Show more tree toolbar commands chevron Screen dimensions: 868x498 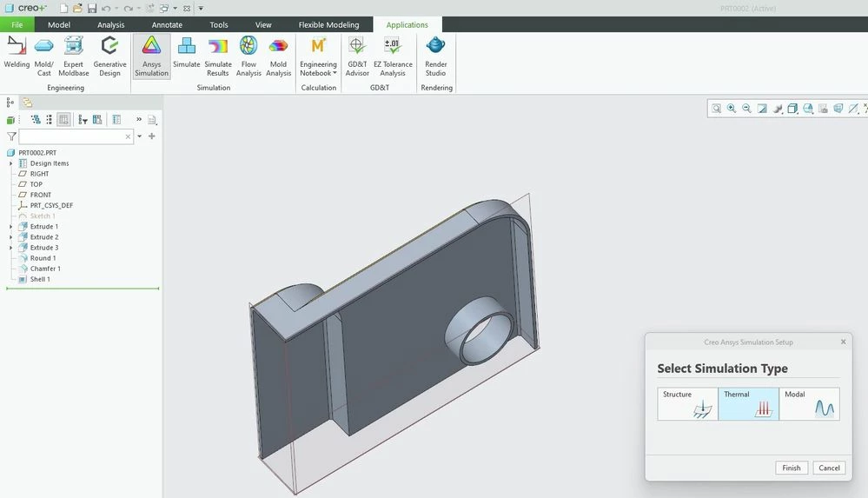point(139,119)
